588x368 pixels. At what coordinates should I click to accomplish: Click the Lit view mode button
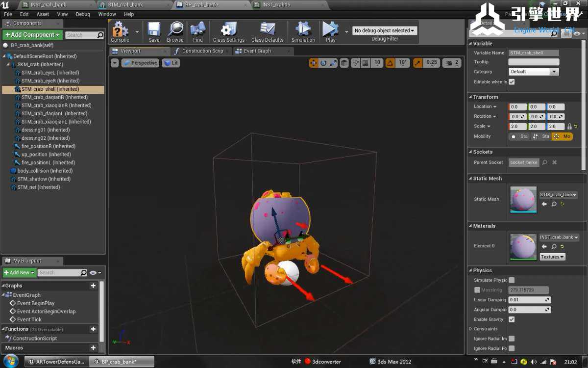click(x=171, y=63)
